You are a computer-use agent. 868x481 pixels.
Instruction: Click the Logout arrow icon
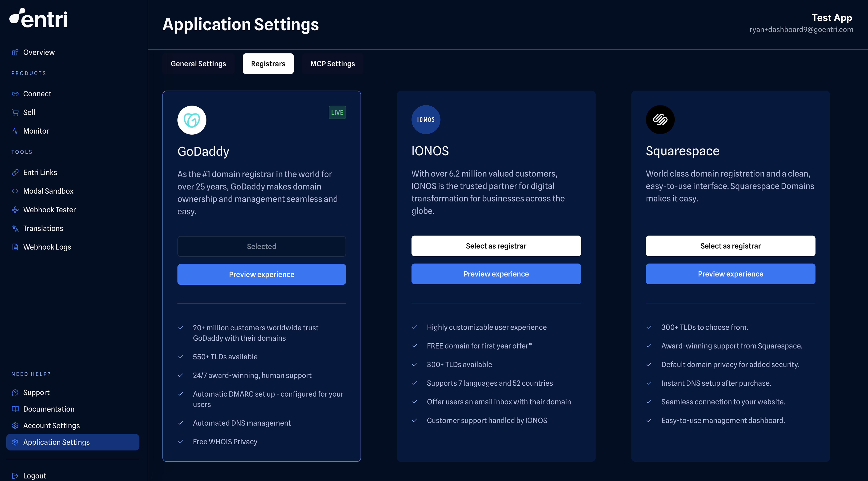pyautogui.click(x=15, y=476)
